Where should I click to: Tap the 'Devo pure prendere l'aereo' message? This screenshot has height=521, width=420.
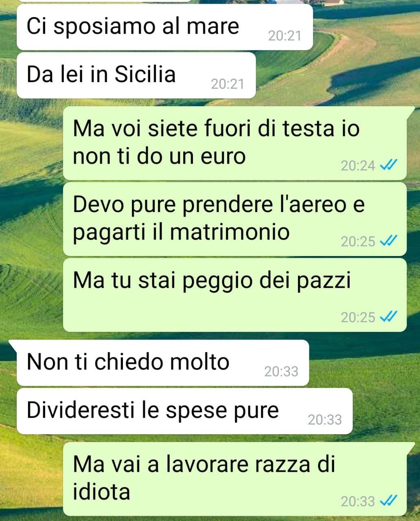(235, 219)
